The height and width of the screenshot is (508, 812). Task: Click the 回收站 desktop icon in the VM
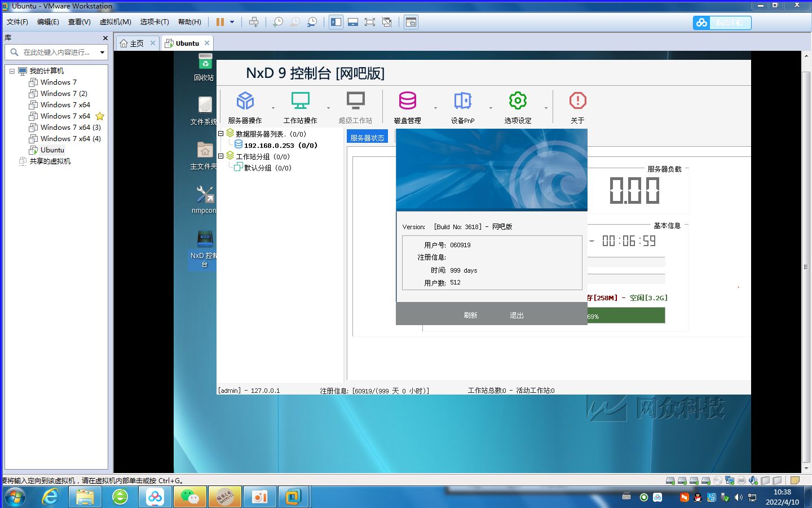click(205, 67)
